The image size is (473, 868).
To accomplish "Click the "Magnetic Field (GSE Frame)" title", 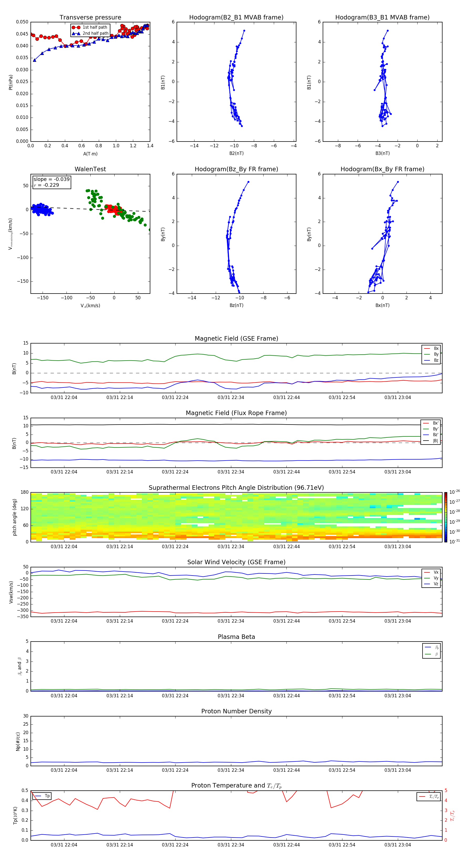I will (236, 339).
